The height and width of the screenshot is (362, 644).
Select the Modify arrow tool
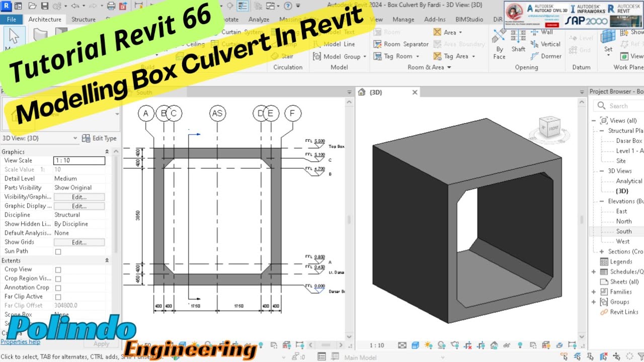click(14, 39)
